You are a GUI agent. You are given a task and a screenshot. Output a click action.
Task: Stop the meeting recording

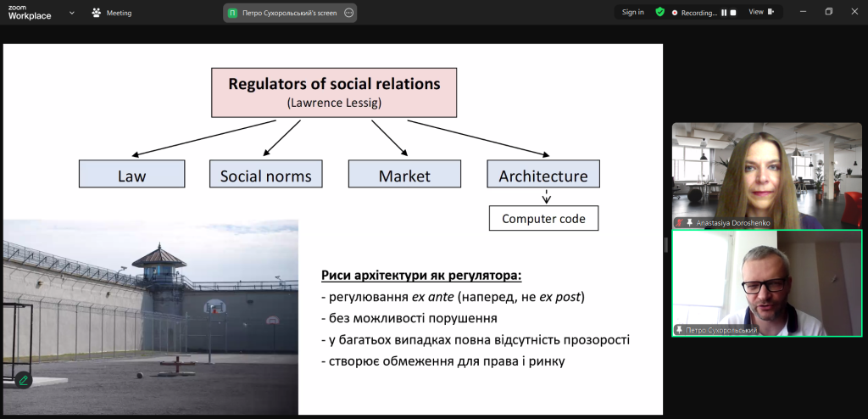coord(733,12)
